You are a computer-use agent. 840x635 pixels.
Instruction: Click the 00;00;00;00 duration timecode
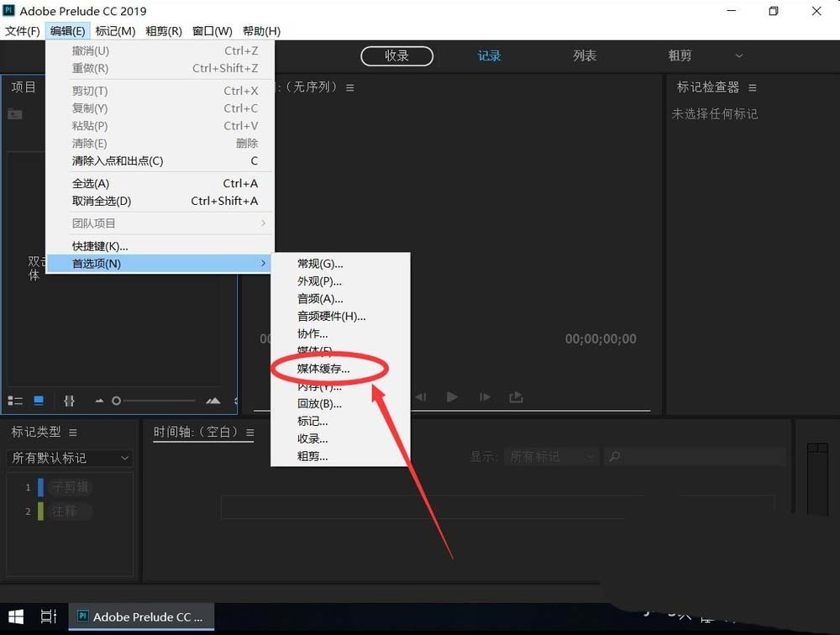click(x=601, y=338)
